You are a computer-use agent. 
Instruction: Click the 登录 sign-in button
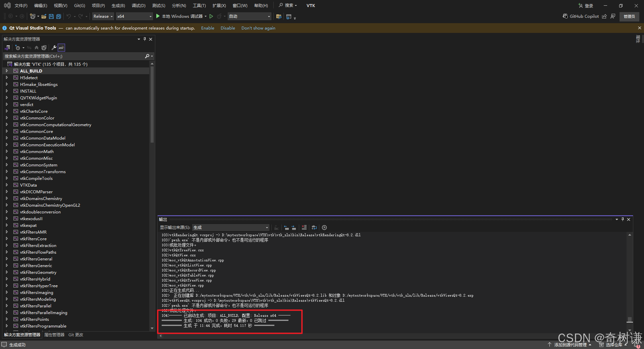pyautogui.click(x=586, y=6)
